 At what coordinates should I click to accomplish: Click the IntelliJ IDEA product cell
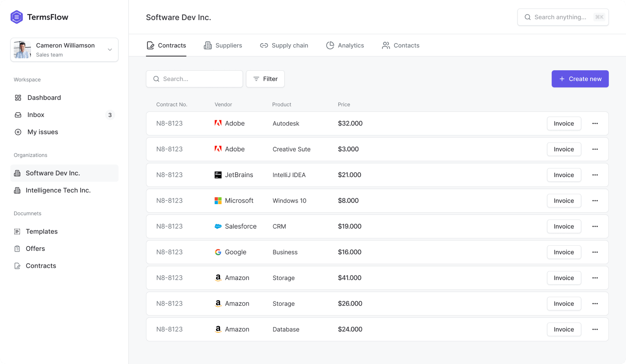(289, 175)
